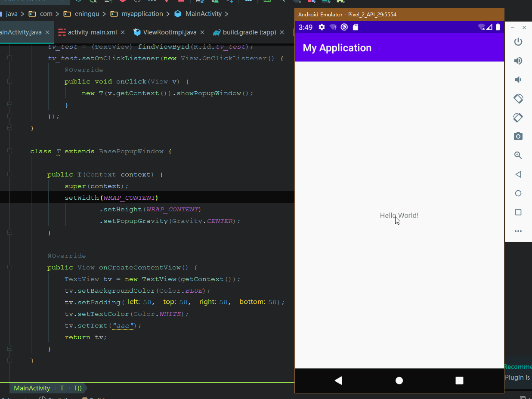
Task: Click MainActivity in the bottom breadcrumb bar
Action: [31, 388]
